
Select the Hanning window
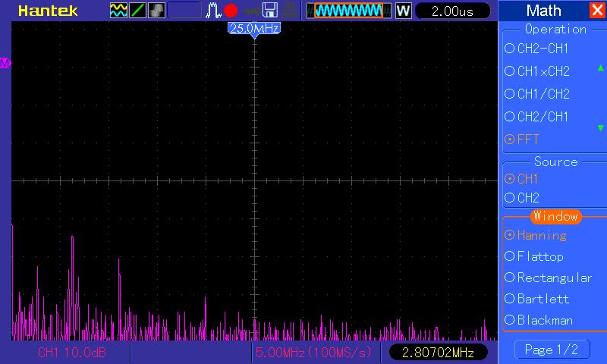click(536, 235)
